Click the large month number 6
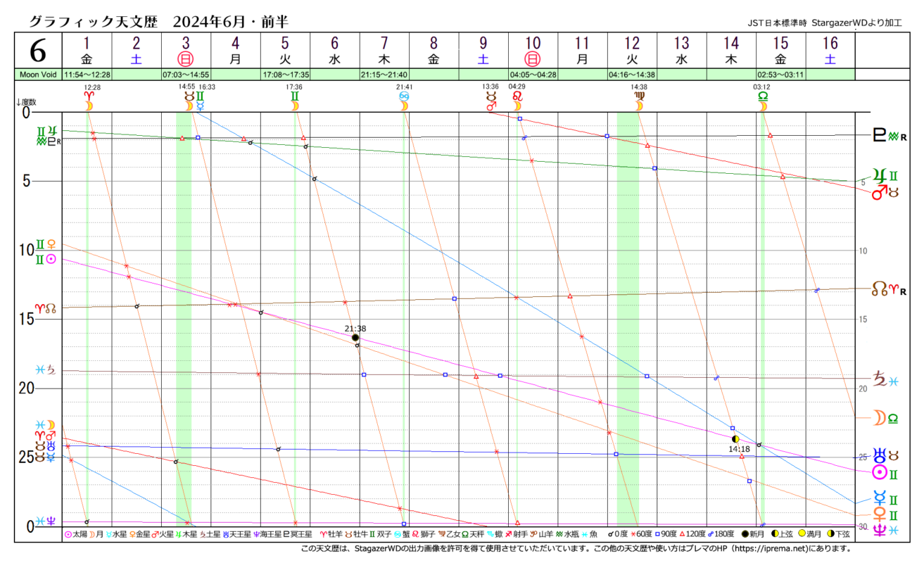The image size is (924, 563). [39, 51]
